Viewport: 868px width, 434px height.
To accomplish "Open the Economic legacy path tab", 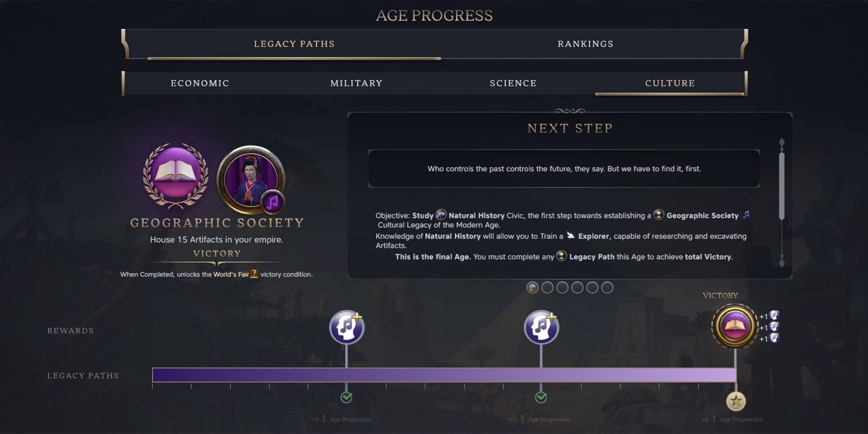I will [x=200, y=83].
